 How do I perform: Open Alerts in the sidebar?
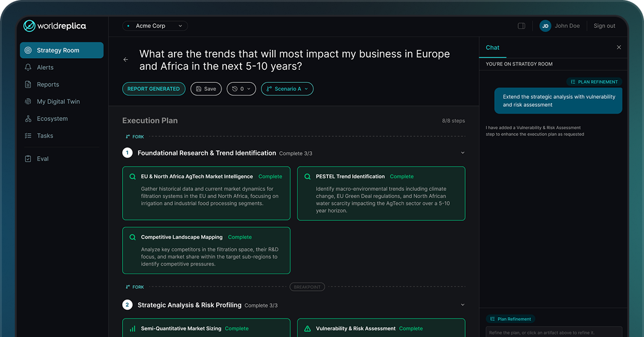[45, 67]
